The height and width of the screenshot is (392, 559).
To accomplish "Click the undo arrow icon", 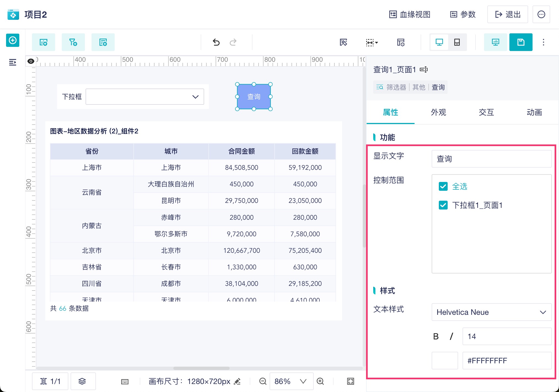I will coord(216,42).
